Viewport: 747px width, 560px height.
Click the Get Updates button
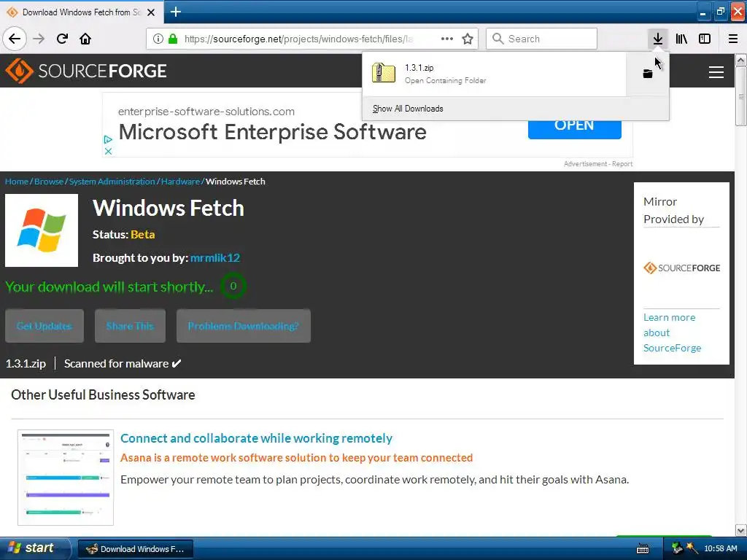[44, 326]
